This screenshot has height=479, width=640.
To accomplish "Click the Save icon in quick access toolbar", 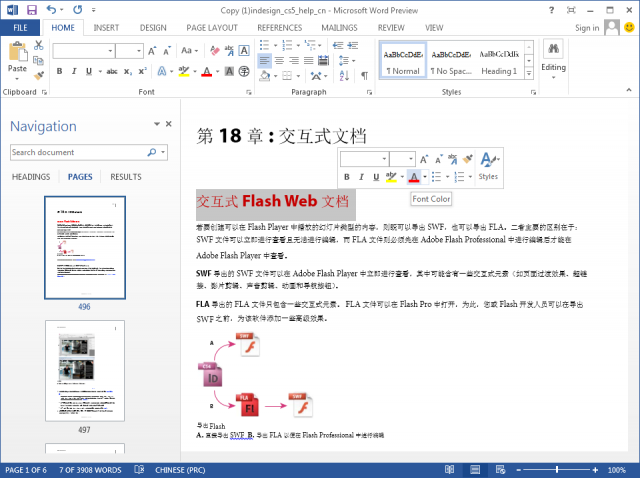I will tap(31, 9).
